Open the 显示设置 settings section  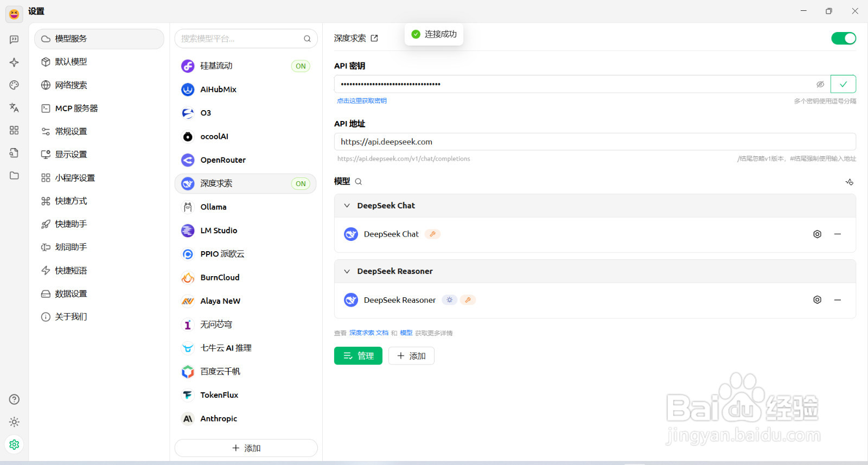99,155
